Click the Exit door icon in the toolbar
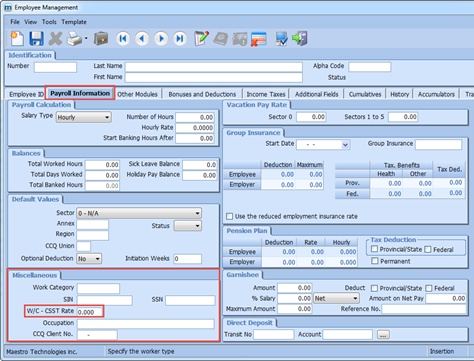Screen dimensions: 474x361 [300, 38]
